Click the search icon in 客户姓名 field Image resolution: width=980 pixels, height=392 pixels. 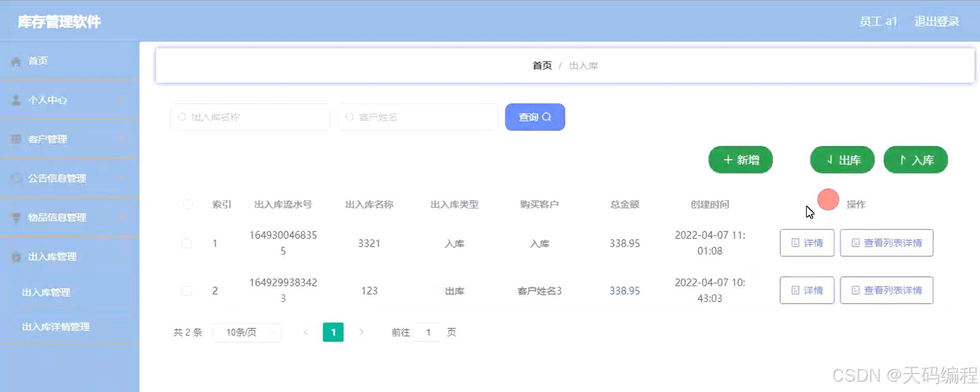tap(349, 117)
